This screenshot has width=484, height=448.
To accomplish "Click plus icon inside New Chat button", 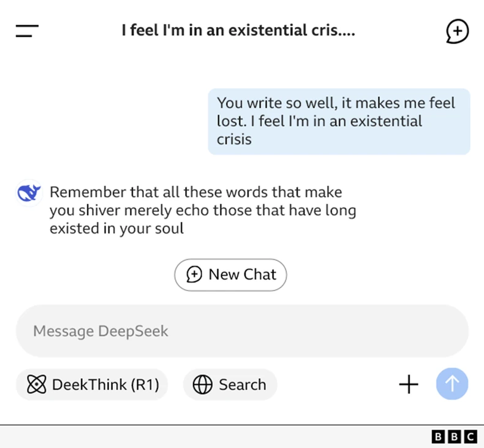I will [194, 275].
